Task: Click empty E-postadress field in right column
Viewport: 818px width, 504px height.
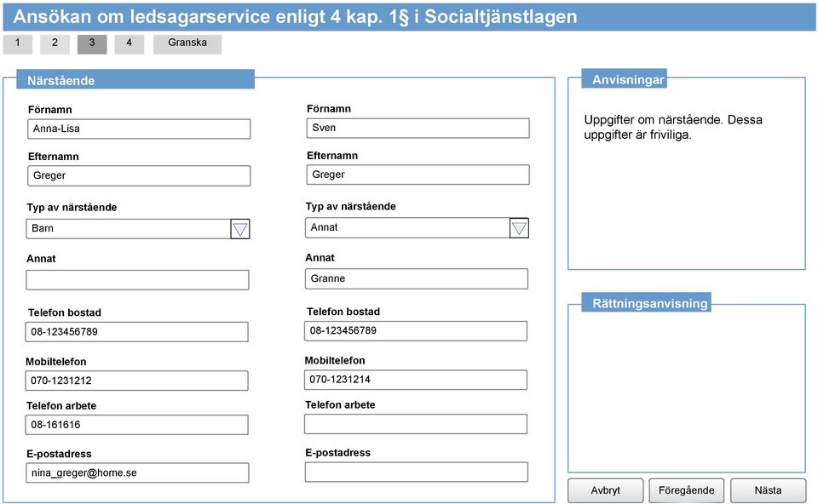Action: [x=417, y=472]
